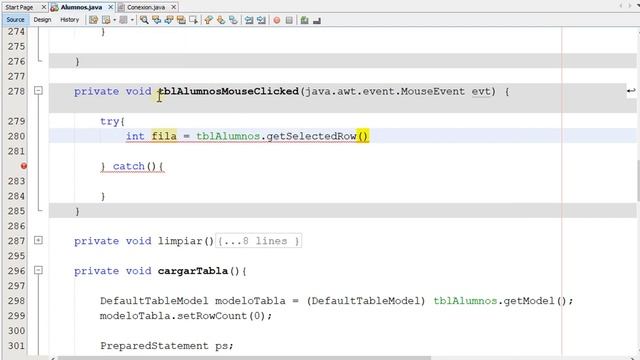Shift the line right with the toolbar icon
Image resolution: width=640 pixels, height=360 pixels.
pyautogui.click(x=261, y=20)
